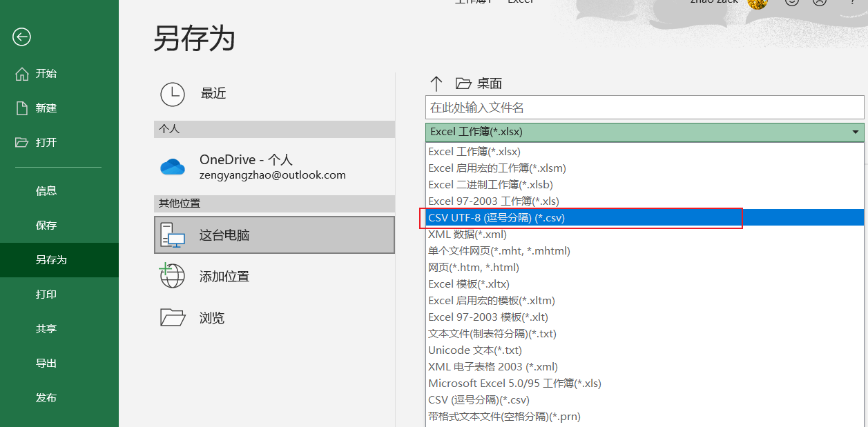
Task: Select CSV UTF-8 (逗号分隔) (*.csv) option
Action: [644, 217]
